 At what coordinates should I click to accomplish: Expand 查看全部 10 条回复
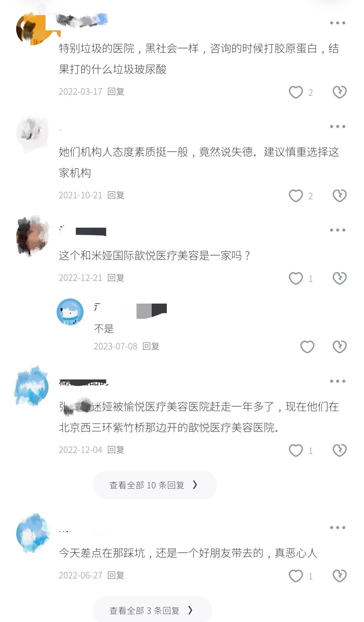point(155,485)
